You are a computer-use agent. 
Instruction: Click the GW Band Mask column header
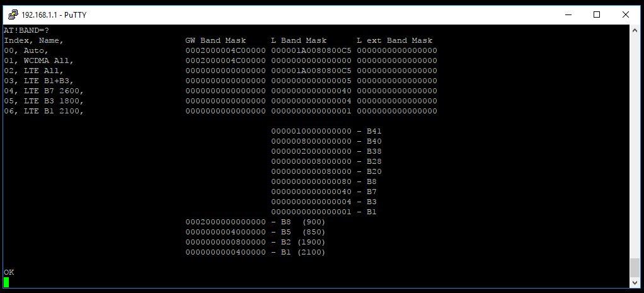(215, 40)
